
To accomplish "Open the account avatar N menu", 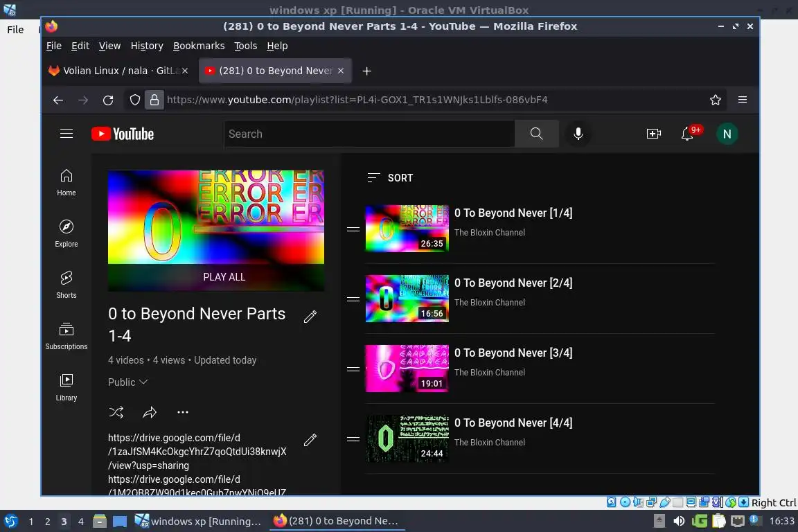I will [727, 134].
